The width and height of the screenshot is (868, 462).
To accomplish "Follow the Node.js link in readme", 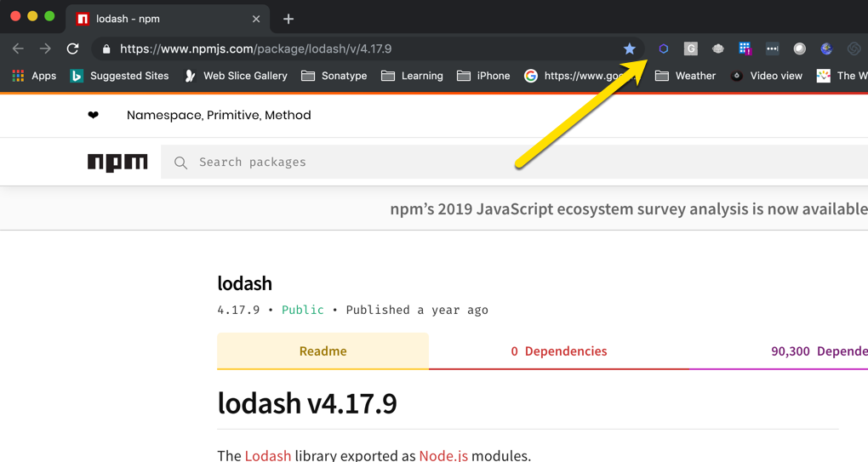I will click(x=443, y=455).
